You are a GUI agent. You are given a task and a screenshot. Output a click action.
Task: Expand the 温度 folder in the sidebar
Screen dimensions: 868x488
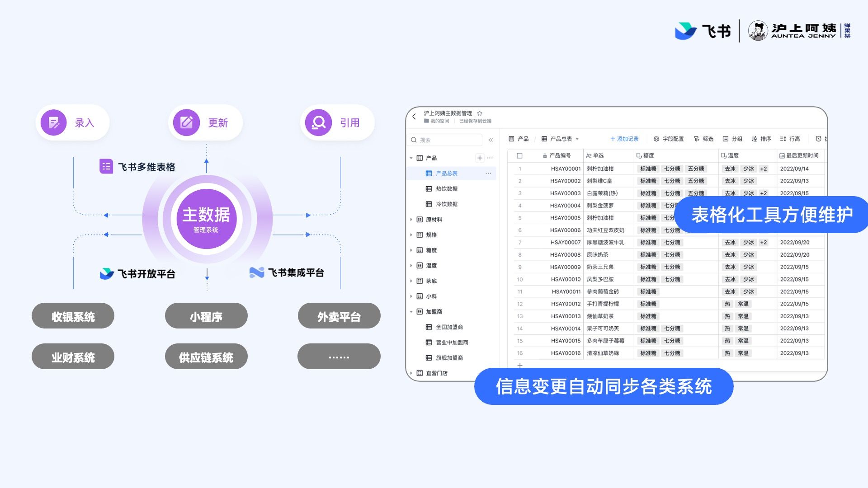[411, 266]
